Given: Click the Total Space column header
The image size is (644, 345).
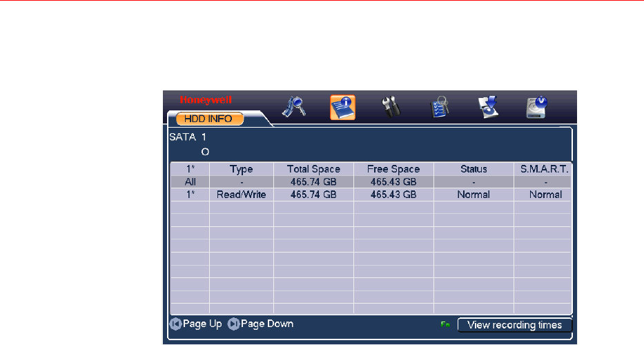Looking at the screenshot, I should [313, 169].
